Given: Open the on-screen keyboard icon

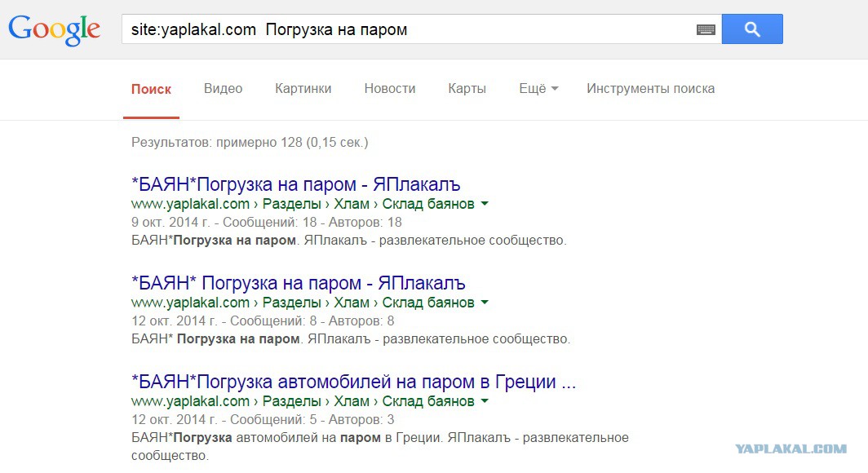Looking at the screenshot, I should point(706,30).
